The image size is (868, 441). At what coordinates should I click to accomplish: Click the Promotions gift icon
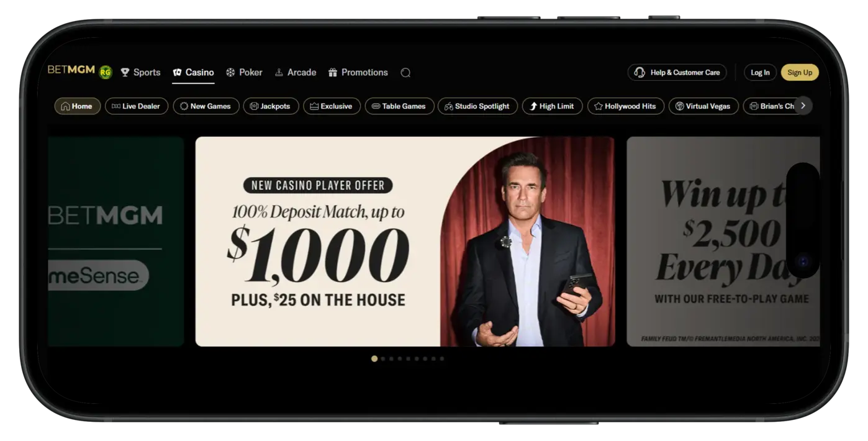coord(333,72)
